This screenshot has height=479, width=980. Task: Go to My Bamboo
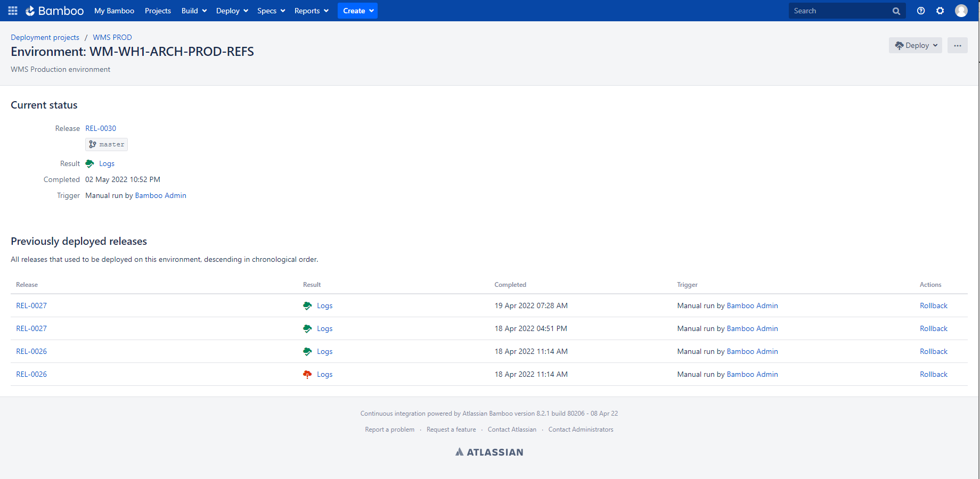tap(114, 11)
